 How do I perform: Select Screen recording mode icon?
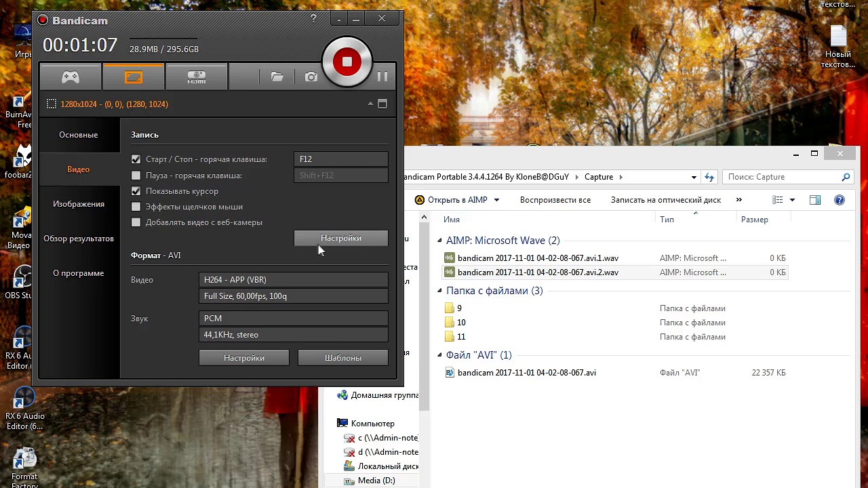click(134, 77)
